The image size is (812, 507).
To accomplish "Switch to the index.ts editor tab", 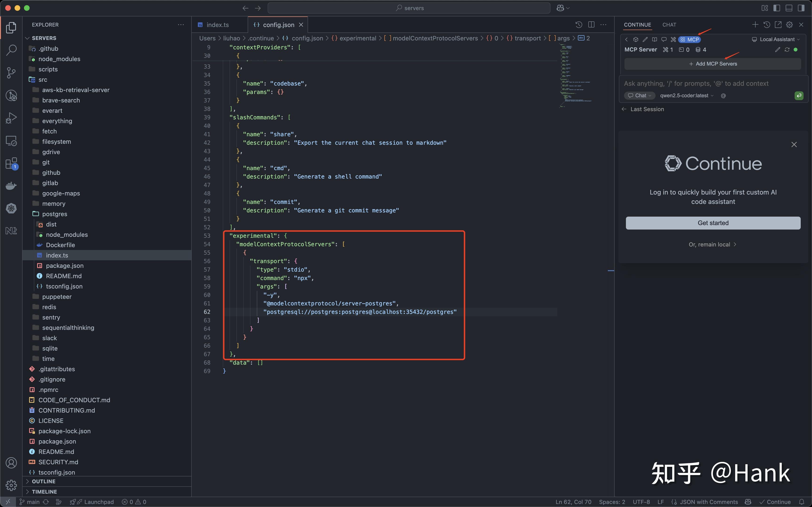I will click(x=218, y=25).
